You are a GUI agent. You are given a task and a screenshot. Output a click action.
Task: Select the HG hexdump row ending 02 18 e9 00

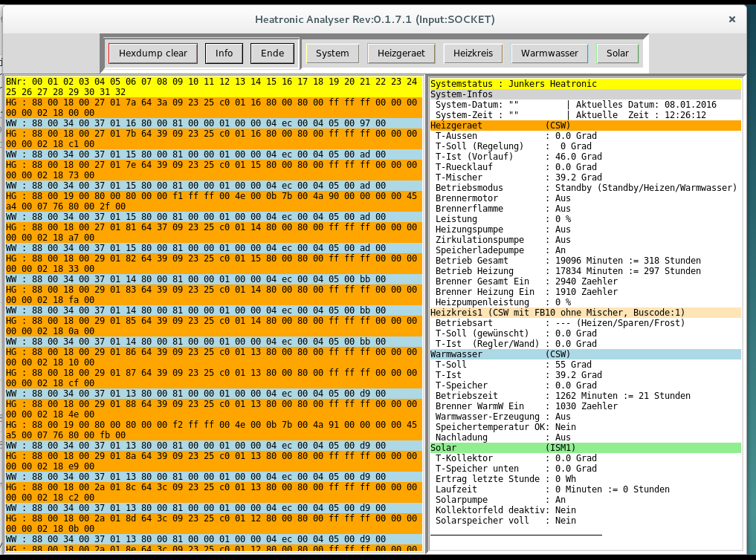coord(213,461)
